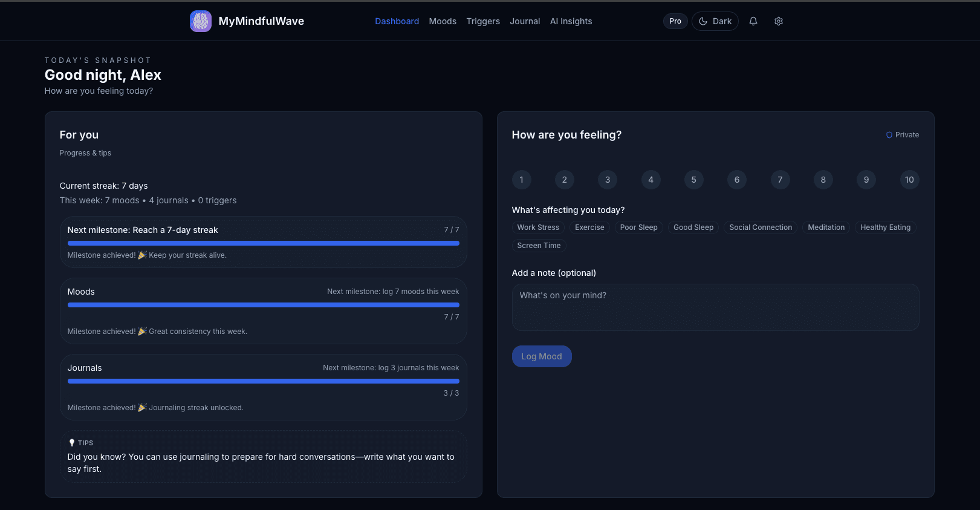
Task: Click the tips lightbulb icon
Action: [72, 443]
